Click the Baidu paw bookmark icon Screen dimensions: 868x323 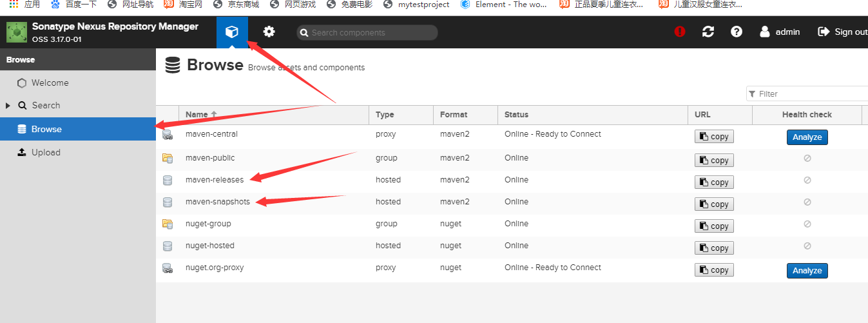coord(54,5)
